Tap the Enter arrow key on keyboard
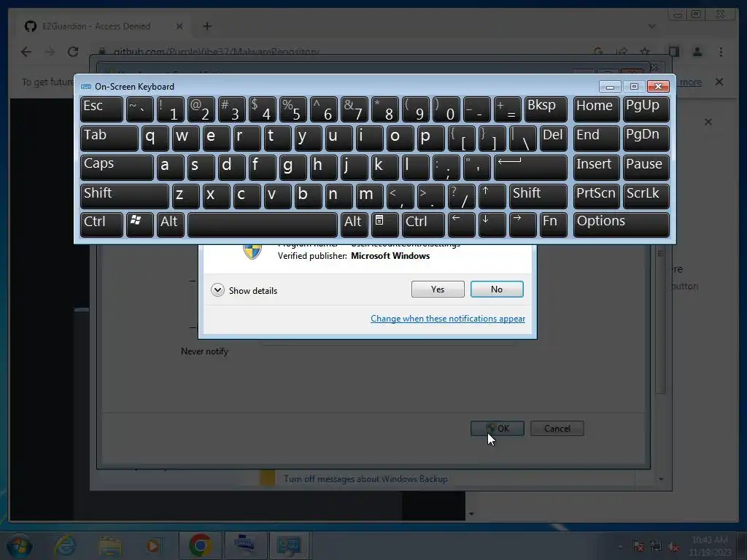The image size is (747, 560). click(530, 167)
